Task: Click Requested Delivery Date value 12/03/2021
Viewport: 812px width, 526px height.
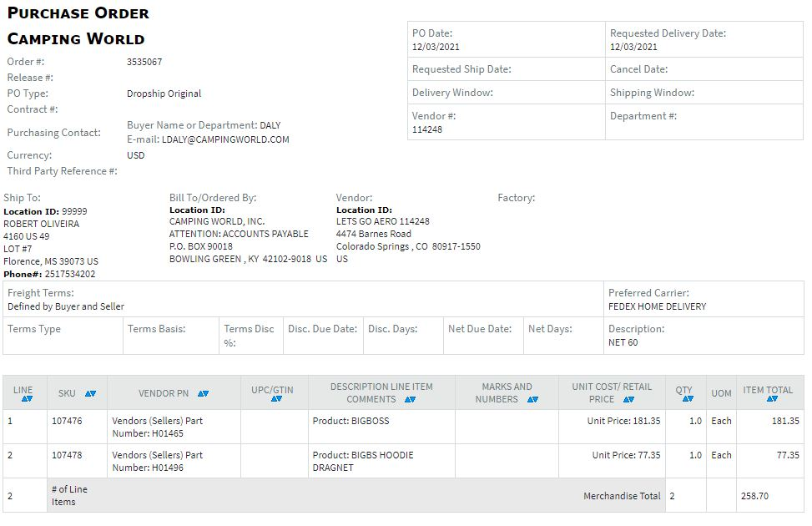Action: point(633,47)
